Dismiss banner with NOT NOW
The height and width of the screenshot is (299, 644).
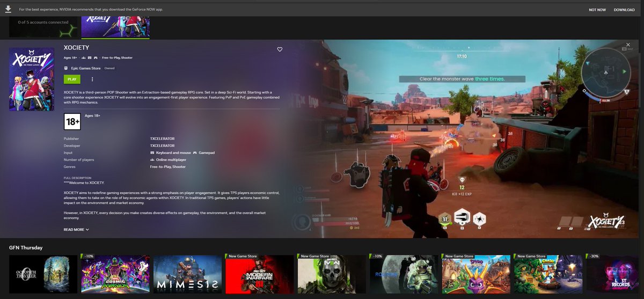tap(597, 10)
